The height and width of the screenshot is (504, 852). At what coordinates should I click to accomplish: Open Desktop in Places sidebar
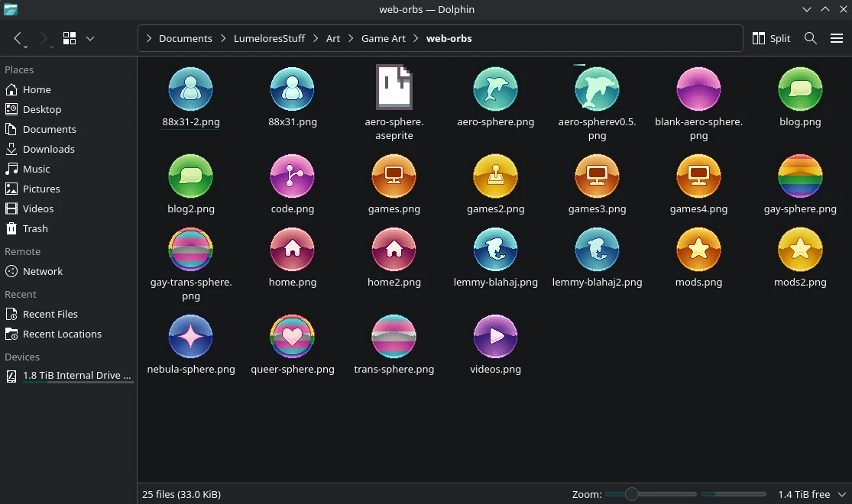[x=68, y=109]
